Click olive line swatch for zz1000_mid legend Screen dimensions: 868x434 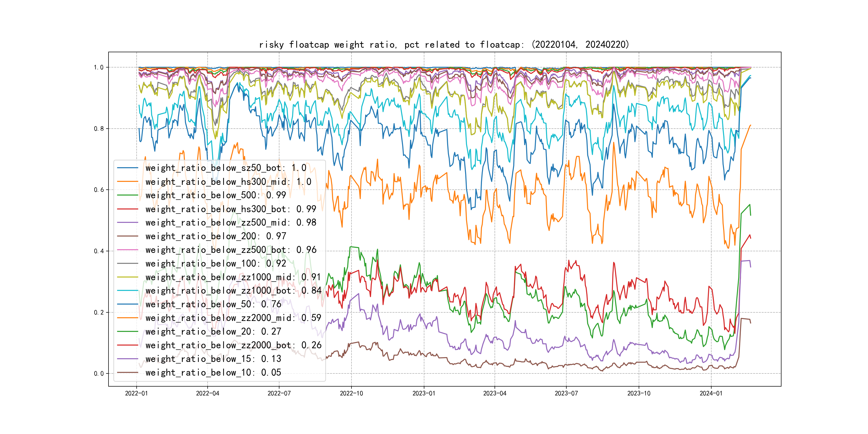pos(127,277)
